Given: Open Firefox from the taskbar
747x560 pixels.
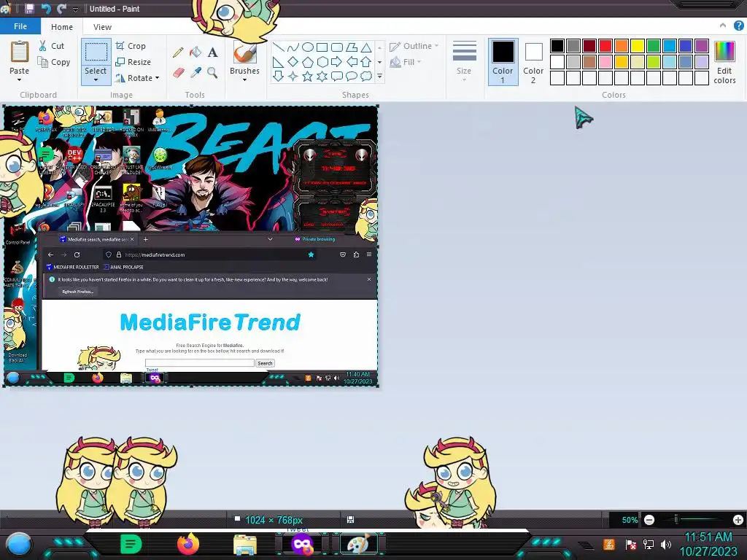Looking at the screenshot, I should (x=187, y=544).
